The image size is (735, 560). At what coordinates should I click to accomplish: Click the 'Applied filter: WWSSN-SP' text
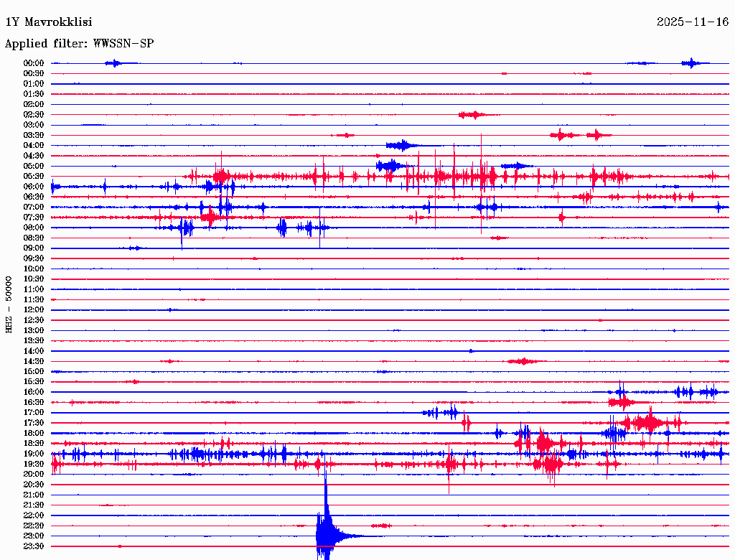click(79, 44)
